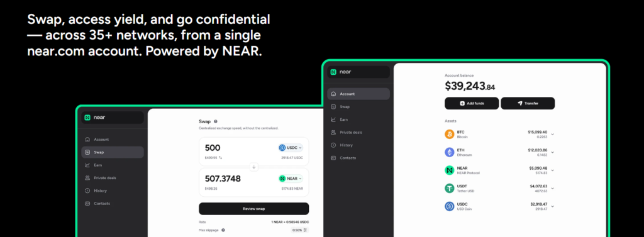Click the help icon beside the Swap heading
Image resolution: width=644 pixels, height=237 pixels.
(216, 121)
